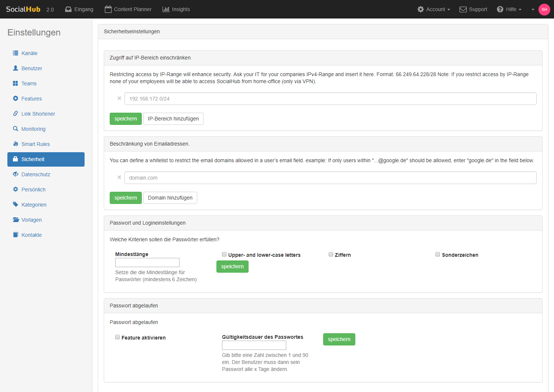Click Domain hinzufügen button
The height and width of the screenshot is (392, 554).
[170, 198]
